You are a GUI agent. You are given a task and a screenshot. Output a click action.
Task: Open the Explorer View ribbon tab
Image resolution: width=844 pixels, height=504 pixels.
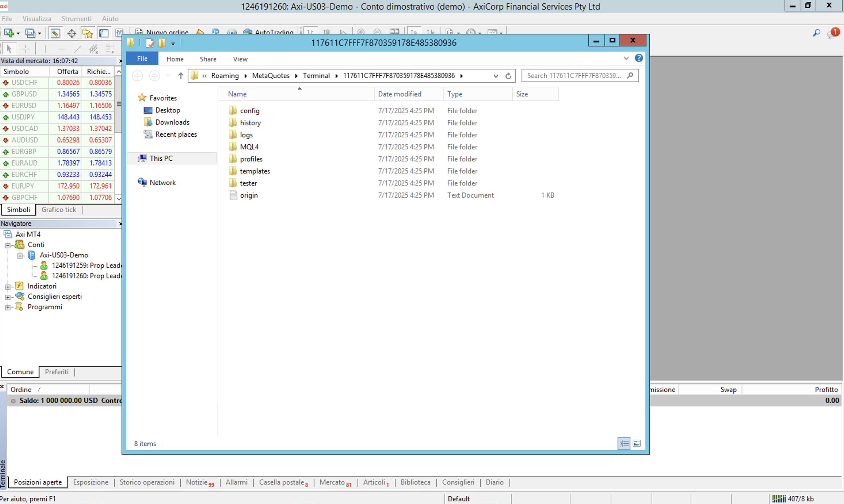240,59
